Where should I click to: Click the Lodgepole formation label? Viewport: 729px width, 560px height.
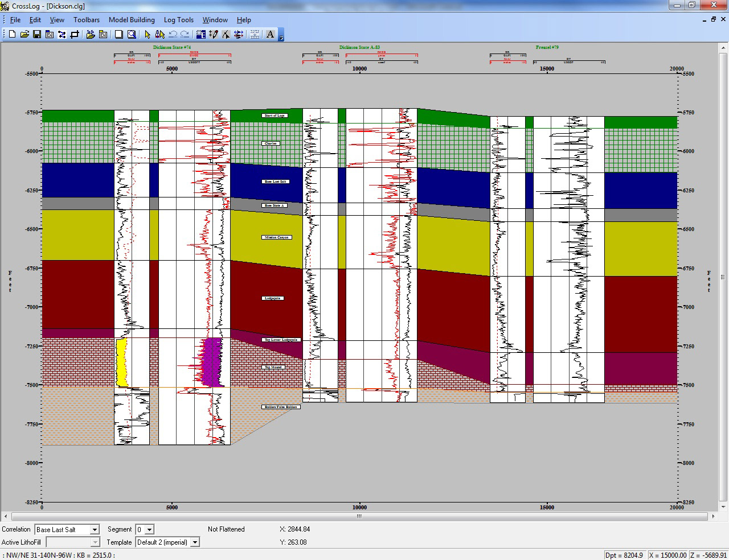[273, 298]
